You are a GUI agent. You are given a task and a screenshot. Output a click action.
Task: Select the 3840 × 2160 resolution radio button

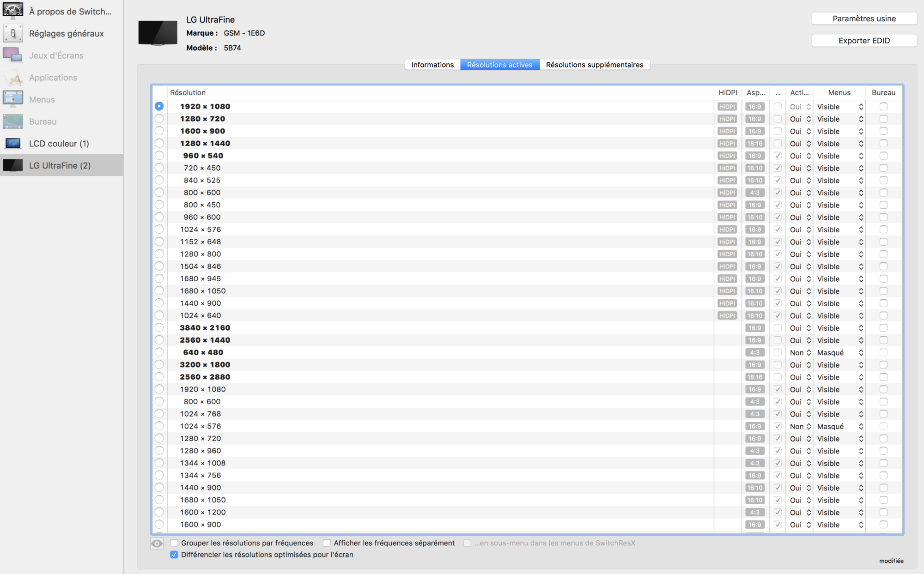159,328
